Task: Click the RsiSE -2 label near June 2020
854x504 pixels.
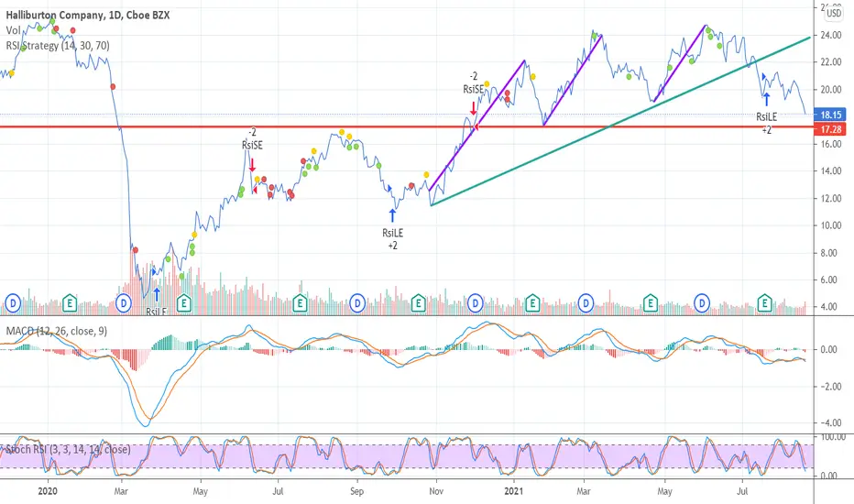Action: click(x=252, y=139)
